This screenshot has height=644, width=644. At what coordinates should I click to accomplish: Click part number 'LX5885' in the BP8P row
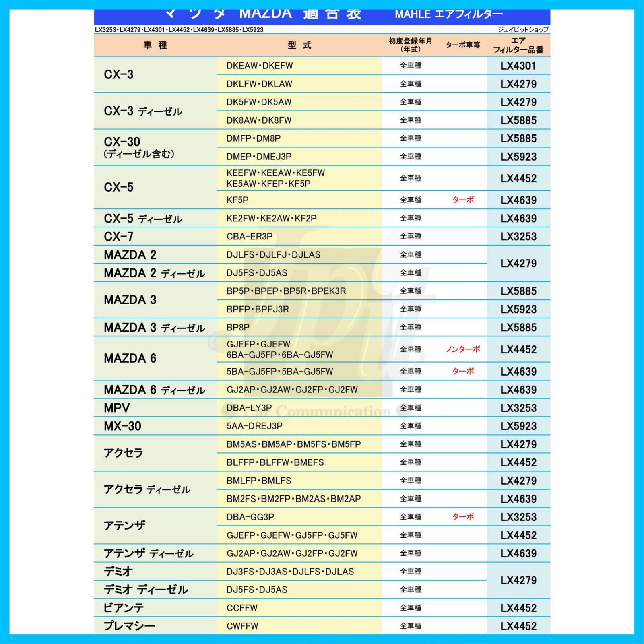tap(518, 328)
